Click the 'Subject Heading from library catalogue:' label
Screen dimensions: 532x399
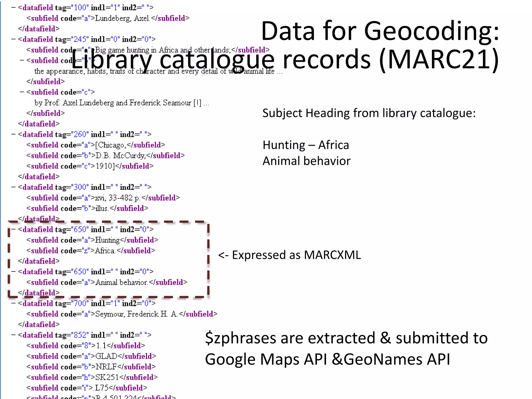pyautogui.click(x=369, y=113)
